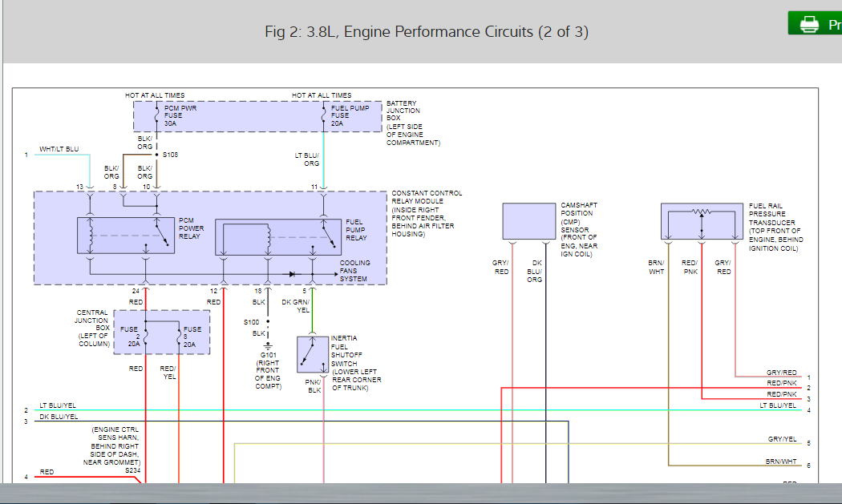Click the Cooling Fans System label
Viewport: 842px width, 504px height.
(x=354, y=271)
